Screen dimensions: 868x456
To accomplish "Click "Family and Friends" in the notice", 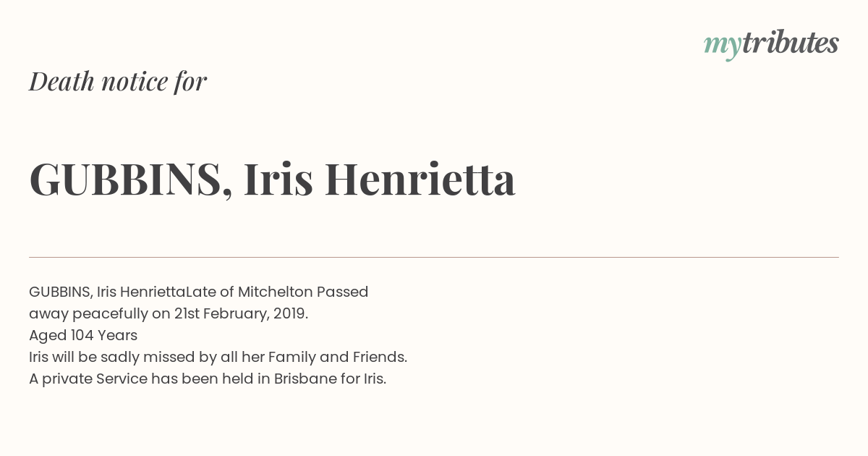I will [337, 357].
